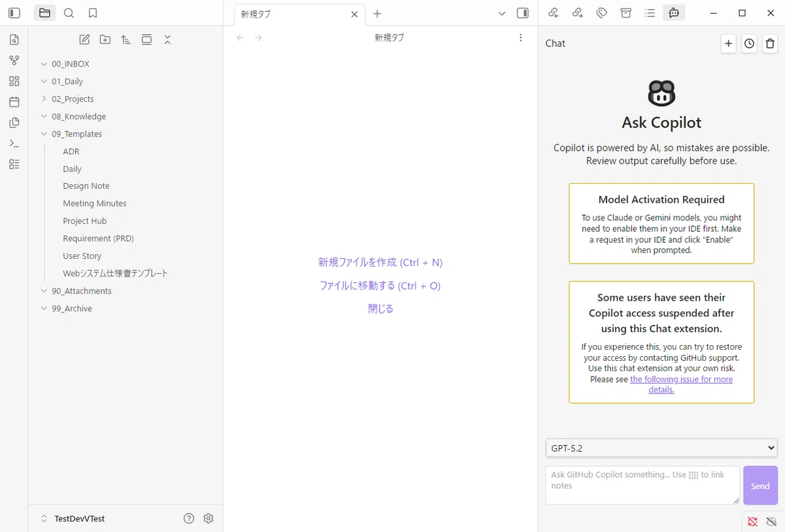
Task: Click the 閉じる link
Action: point(380,308)
